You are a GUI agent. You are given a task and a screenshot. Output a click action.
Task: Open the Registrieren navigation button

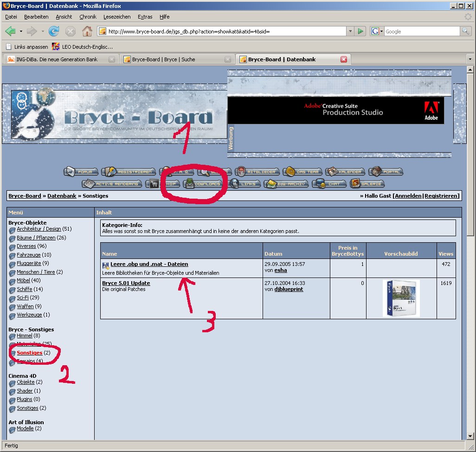coord(129,172)
